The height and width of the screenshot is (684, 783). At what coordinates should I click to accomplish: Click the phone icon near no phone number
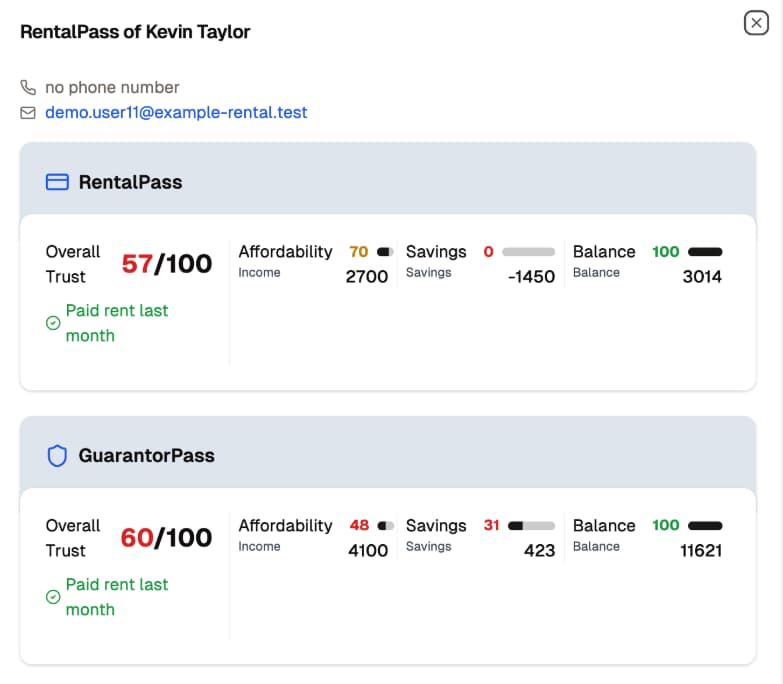point(28,88)
